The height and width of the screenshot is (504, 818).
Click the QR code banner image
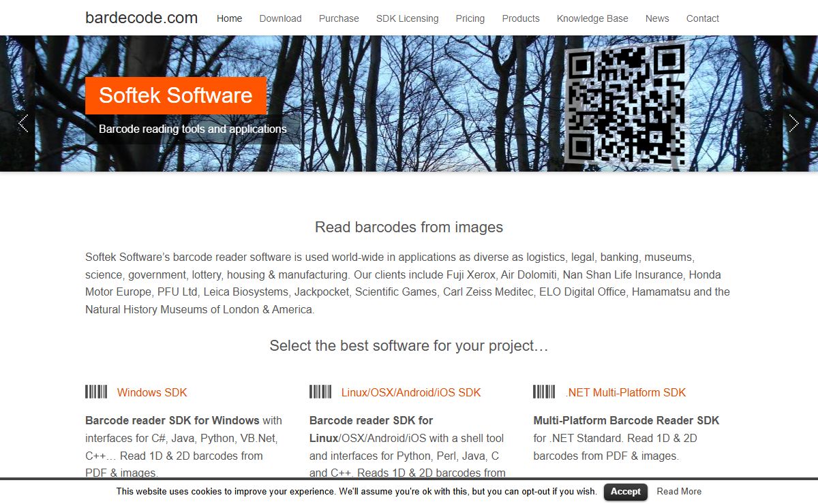626,104
